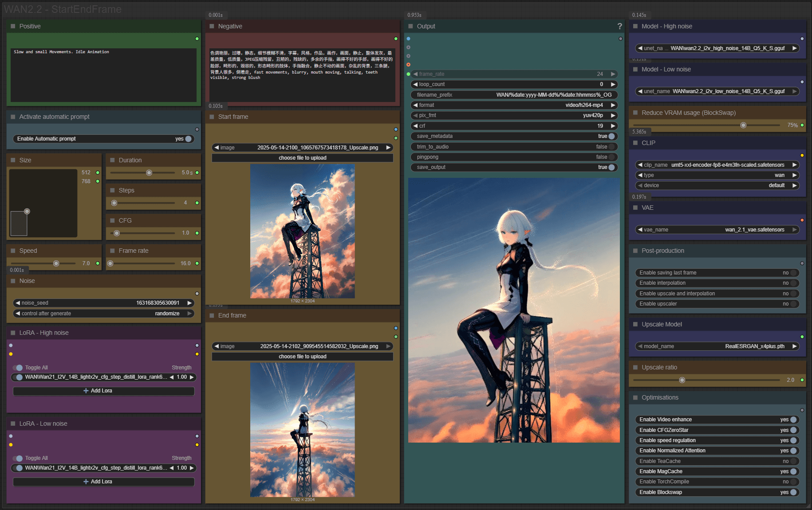Click the Output node collapse square icon

(410, 26)
